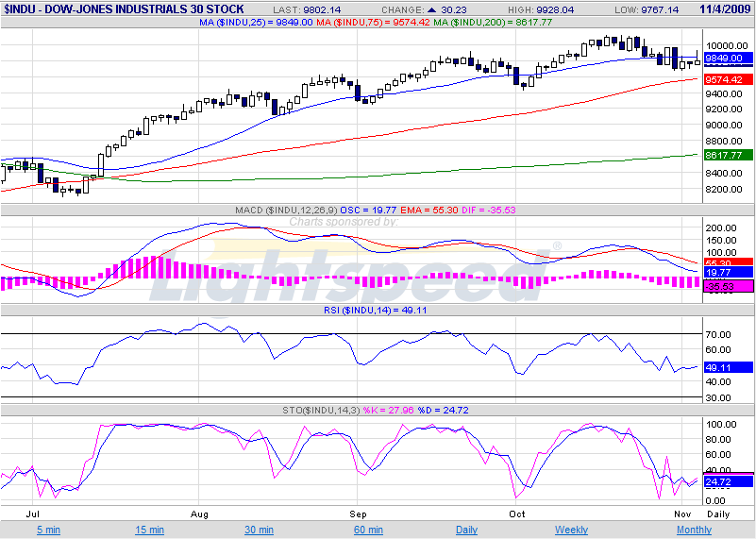
Task: Click the %K = 27.96 label
Action: (x=388, y=411)
